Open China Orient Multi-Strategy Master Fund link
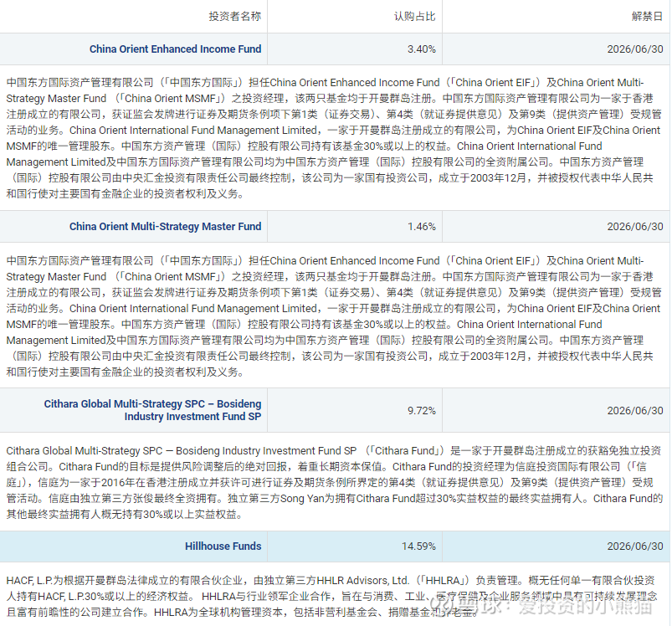 coord(166,227)
